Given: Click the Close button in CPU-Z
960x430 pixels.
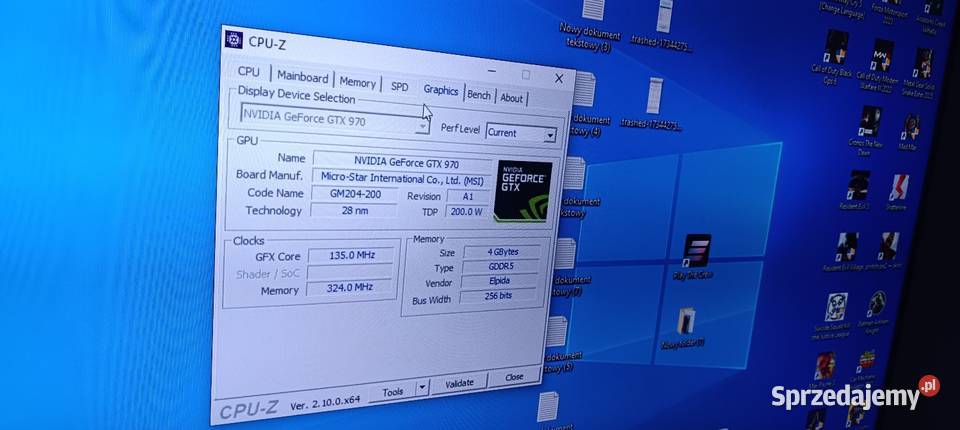Looking at the screenshot, I should 514,377.
